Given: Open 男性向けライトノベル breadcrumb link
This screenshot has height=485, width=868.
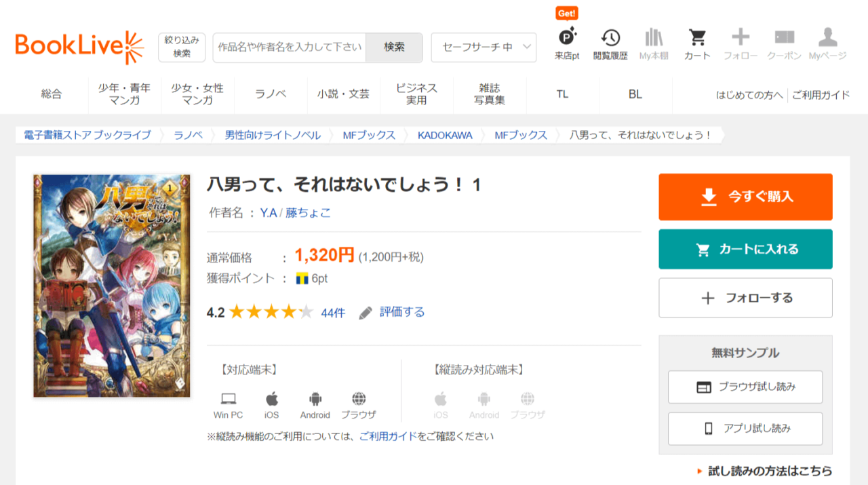Looking at the screenshot, I should [x=273, y=135].
